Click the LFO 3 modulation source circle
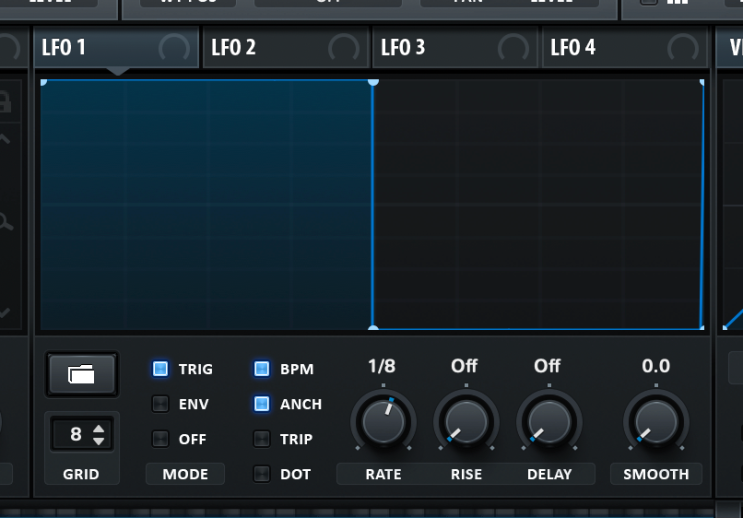Screen dimensions: 743x518 (x=513, y=47)
